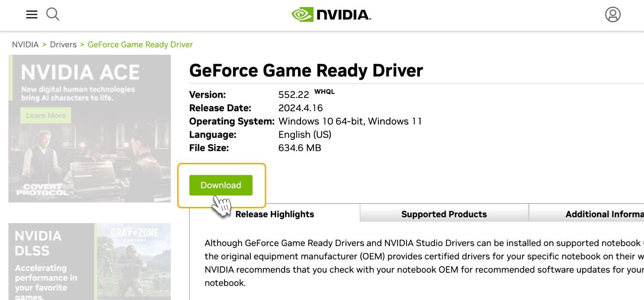This screenshot has width=644, height=300.
Task: Open the NVIDIA ACE Covert Protocol banner image
Action: pos(89,129)
